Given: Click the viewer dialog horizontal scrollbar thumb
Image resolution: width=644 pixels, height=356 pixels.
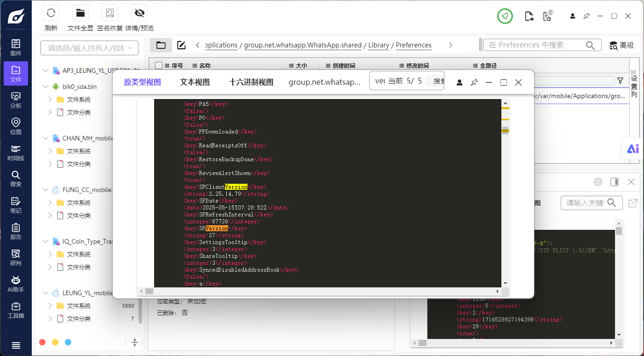Looking at the screenshot, I should click(x=149, y=292).
